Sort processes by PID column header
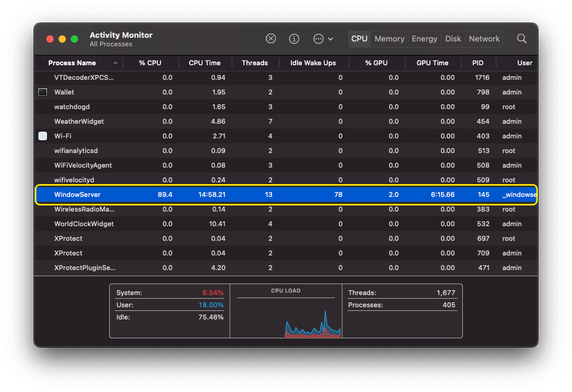The image size is (572, 392). [x=477, y=63]
